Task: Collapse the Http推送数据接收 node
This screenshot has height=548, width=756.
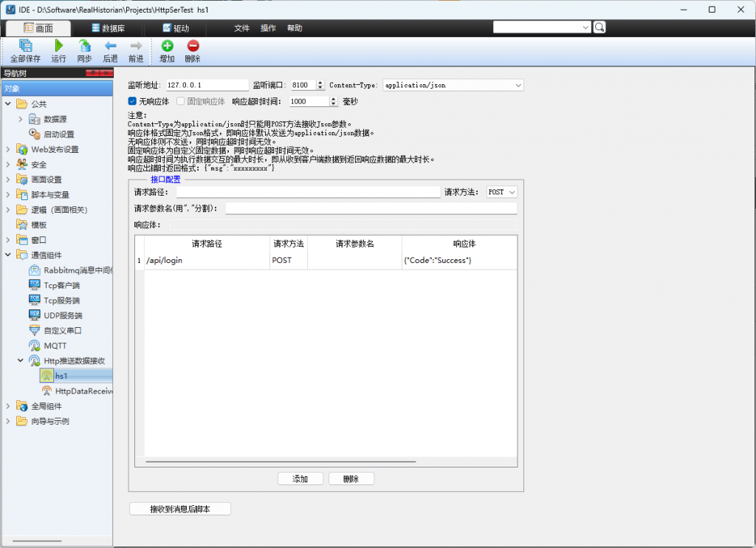Action: pyautogui.click(x=20, y=360)
